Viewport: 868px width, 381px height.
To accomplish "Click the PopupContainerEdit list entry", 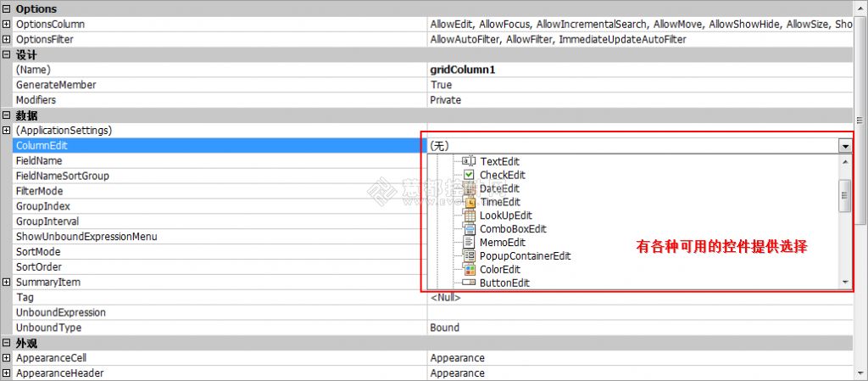I will coord(526,256).
